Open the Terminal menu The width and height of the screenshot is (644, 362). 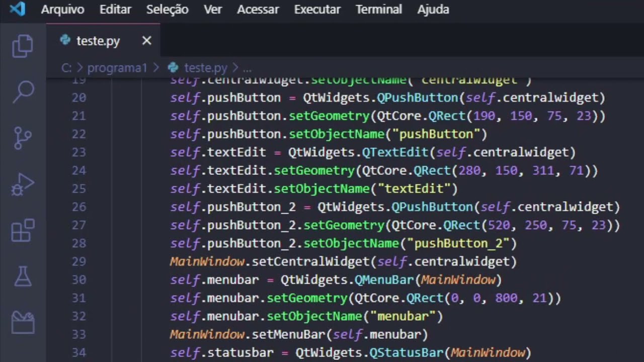tap(379, 9)
